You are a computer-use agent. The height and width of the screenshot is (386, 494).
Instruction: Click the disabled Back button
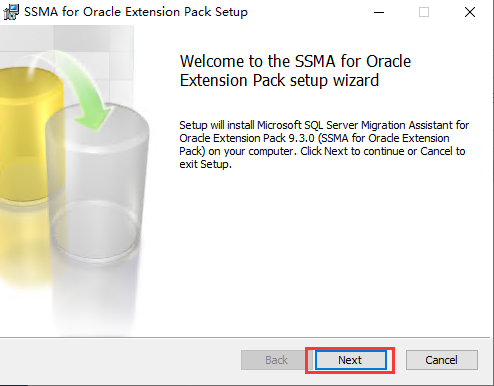point(276,360)
